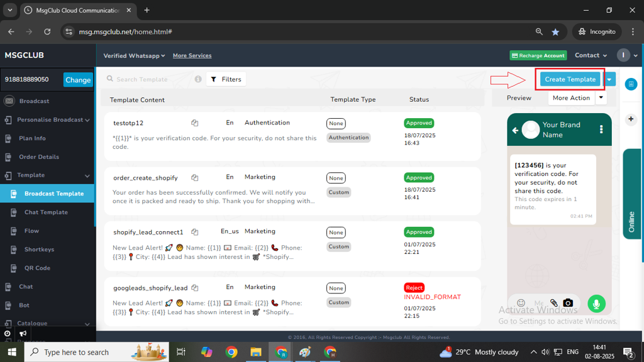Image resolution: width=644 pixels, height=362 pixels.
Task: Click the attachment paperclip in preview
Action: click(553, 303)
